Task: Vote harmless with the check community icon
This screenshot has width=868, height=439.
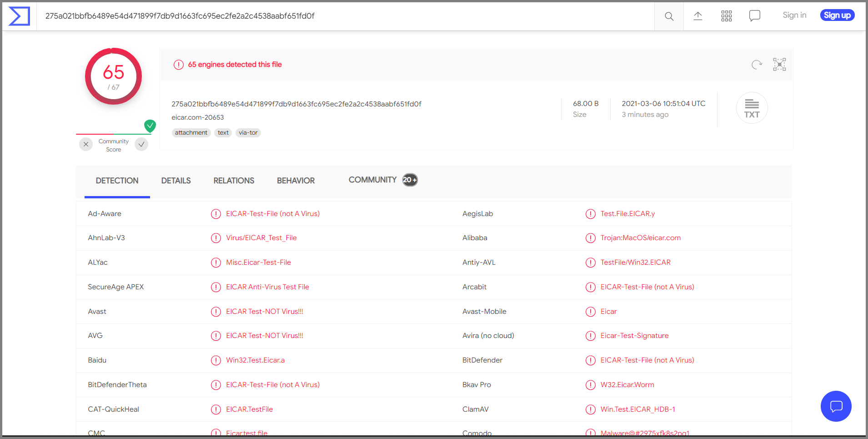Action: tap(141, 144)
